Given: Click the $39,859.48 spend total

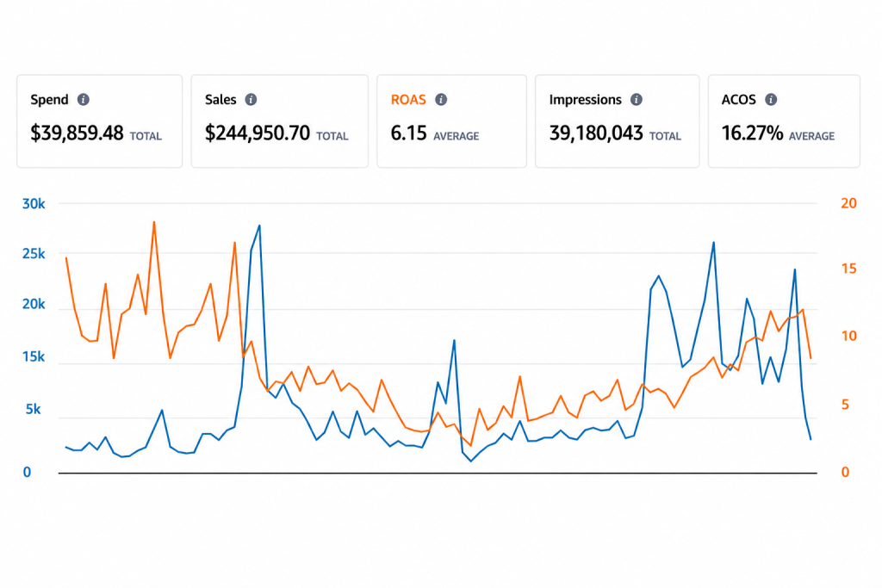Looking at the screenshot, I should tap(77, 133).
